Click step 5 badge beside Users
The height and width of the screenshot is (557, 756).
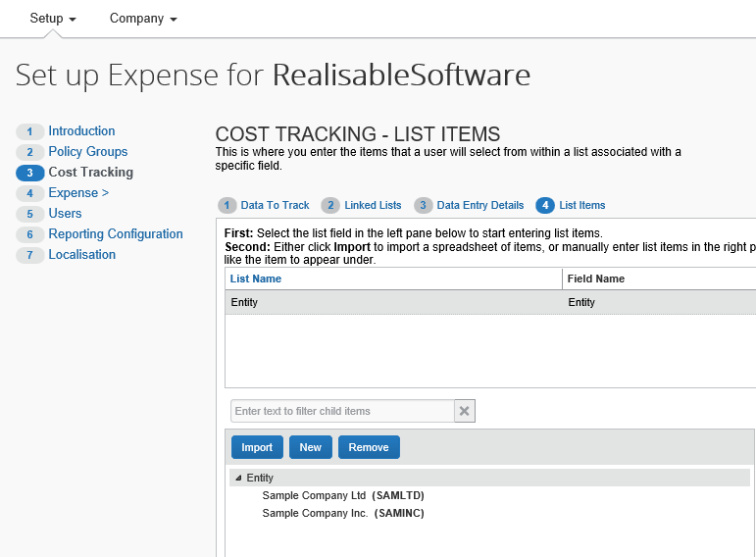click(30, 214)
